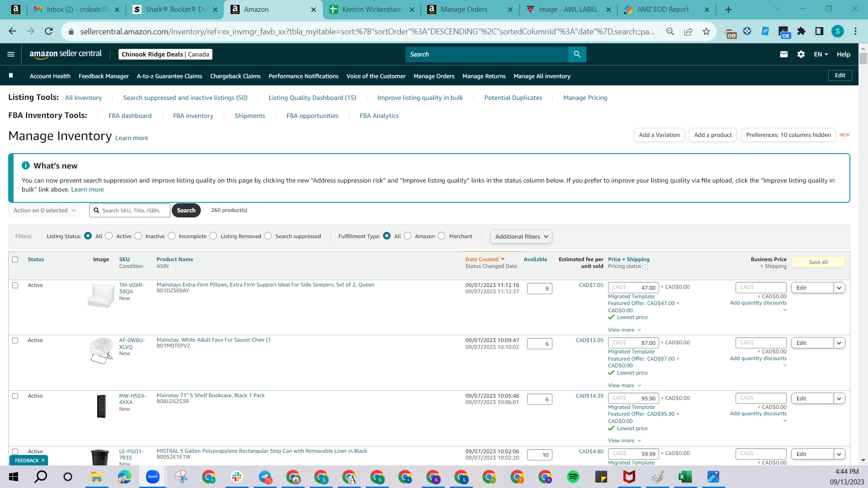This screenshot has height=488, width=868.
Task: Switch to the Manage Orders browser tab
Action: point(470,9)
